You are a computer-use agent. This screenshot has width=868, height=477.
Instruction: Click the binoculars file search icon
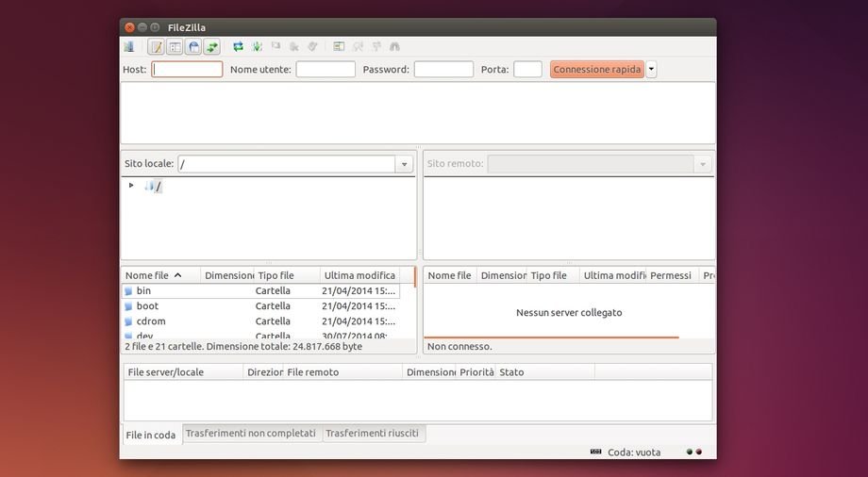pyautogui.click(x=394, y=46)
